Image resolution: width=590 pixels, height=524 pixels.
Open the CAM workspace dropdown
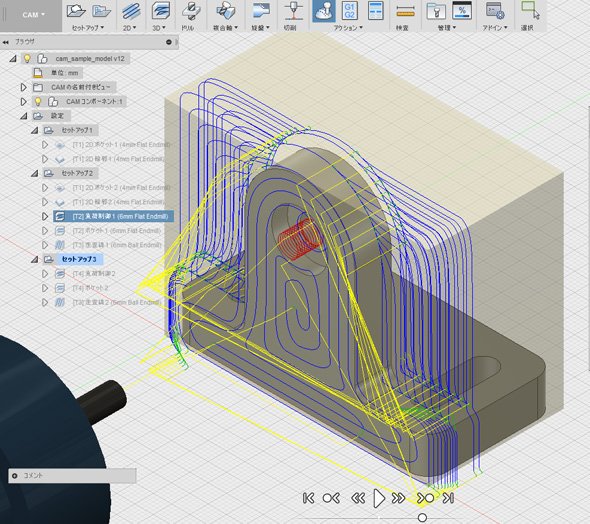(33, 15)
